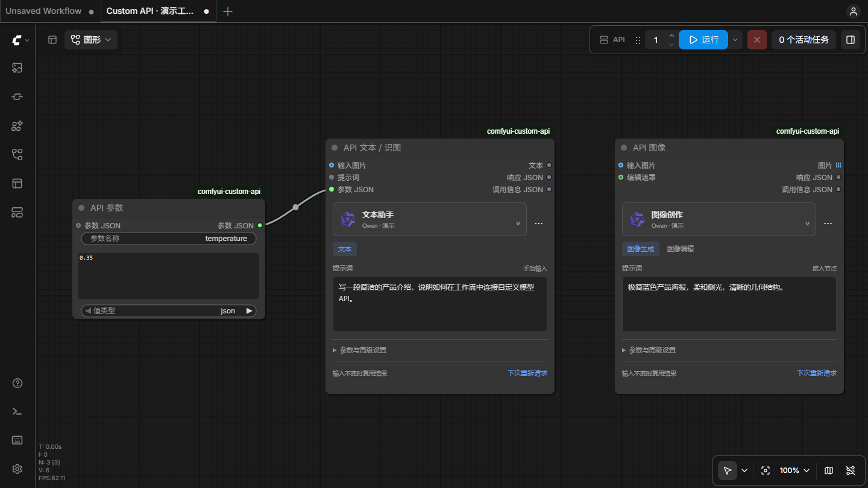
Task: Click 值类型 right arrow
Action: tap(249, 311)
